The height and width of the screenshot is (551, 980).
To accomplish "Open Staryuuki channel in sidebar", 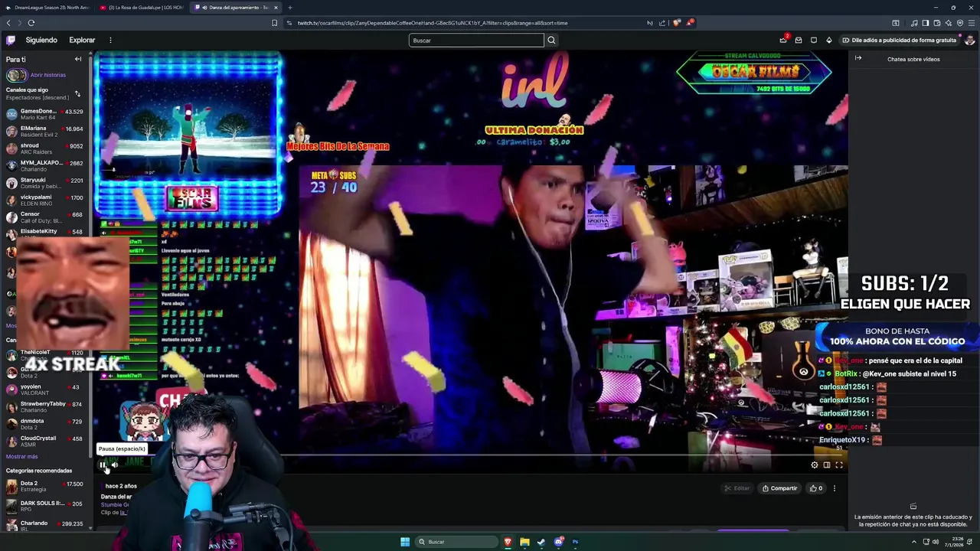I will point(44,183).
